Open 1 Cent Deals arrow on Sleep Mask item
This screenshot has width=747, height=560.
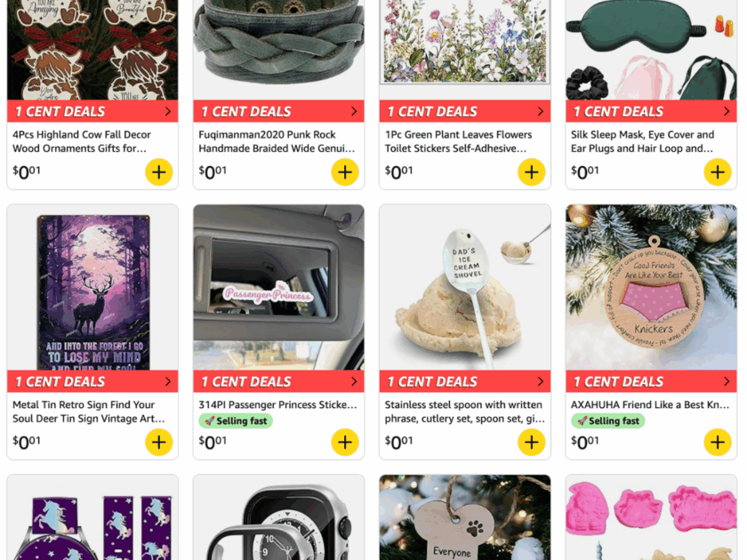click(727, 111)
